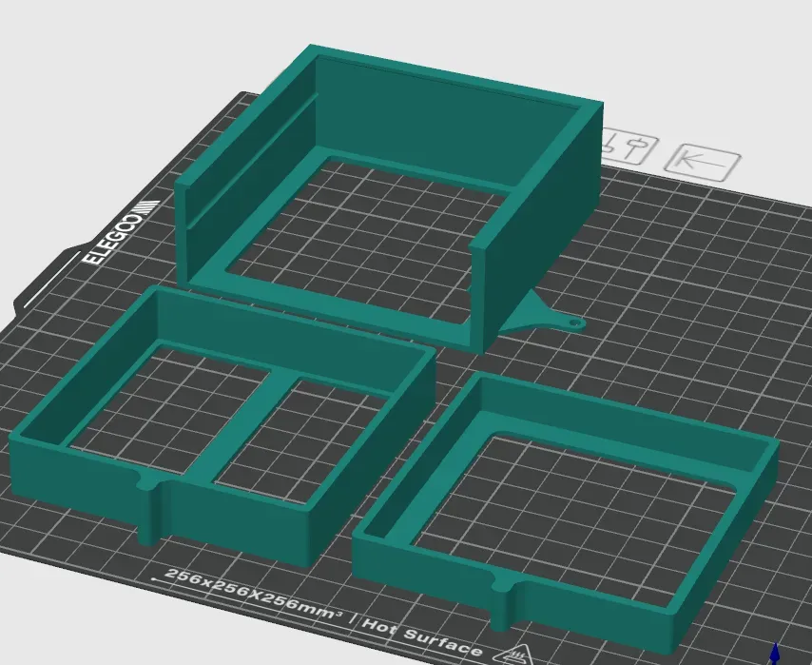Click inside the divided tray's right compartment
The height and width of the screenshot is (665, 812).
(309, 438)
